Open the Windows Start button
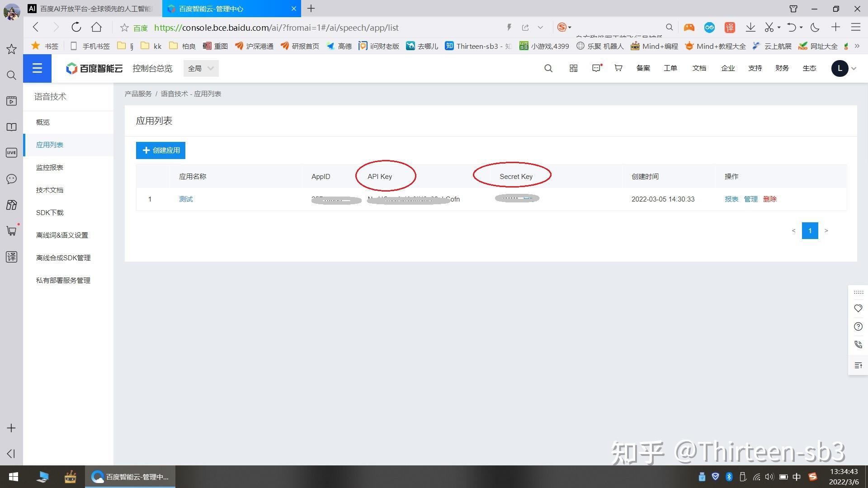The image size is (868, 488). [x=13, y=477]
